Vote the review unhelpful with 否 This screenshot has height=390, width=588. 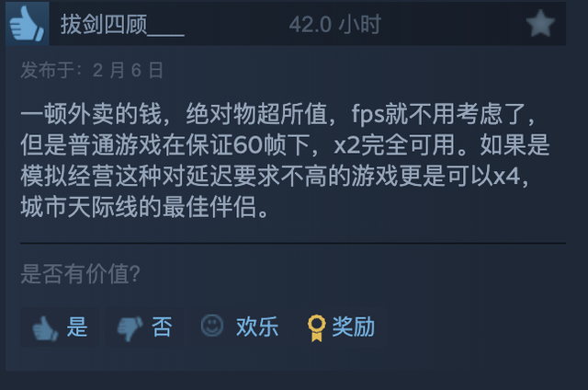[144, 327]
